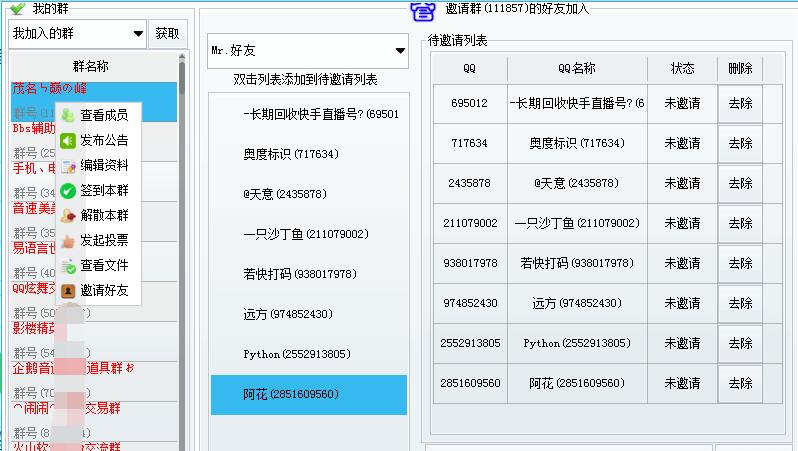
Task: Select friend @天意 (2435878) in friend list
Action: 308,194
